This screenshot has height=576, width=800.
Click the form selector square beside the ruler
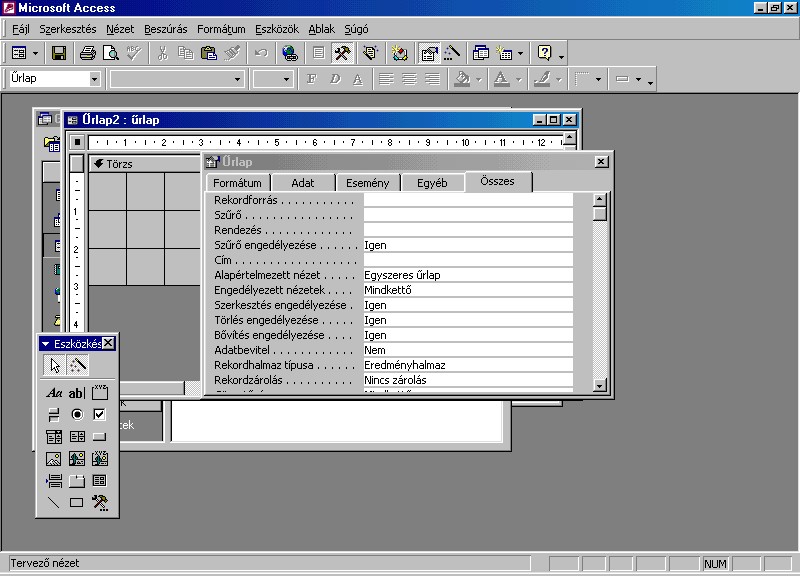[78, 142]
